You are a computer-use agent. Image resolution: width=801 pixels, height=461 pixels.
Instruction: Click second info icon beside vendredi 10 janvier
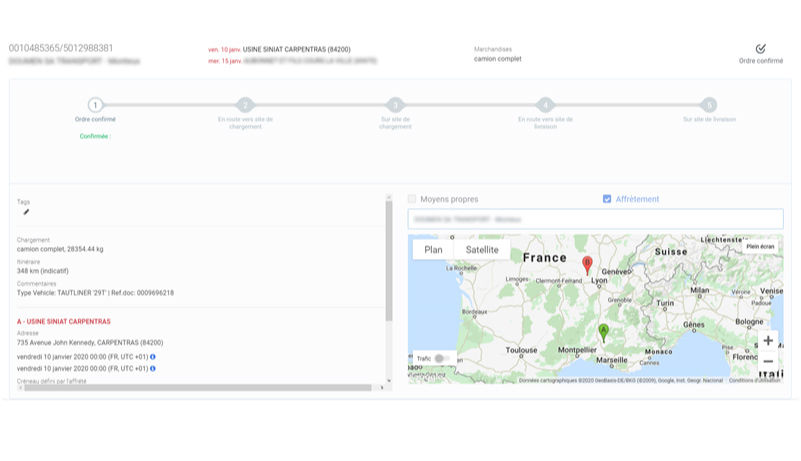[152, 368]
